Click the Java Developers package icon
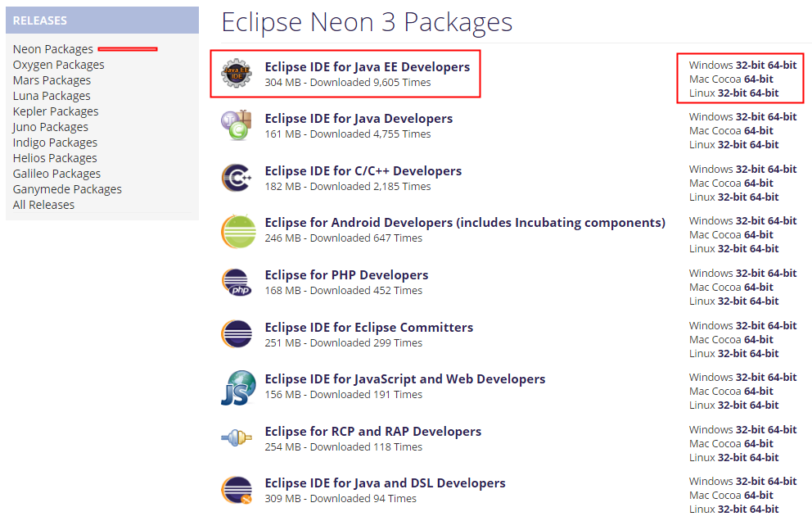812x521 pixels. coord(237,125)
